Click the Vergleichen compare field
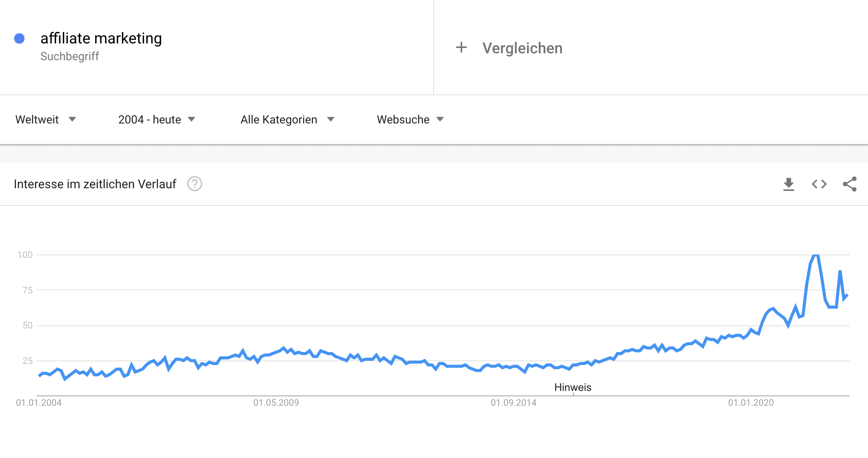 [651, 48]
